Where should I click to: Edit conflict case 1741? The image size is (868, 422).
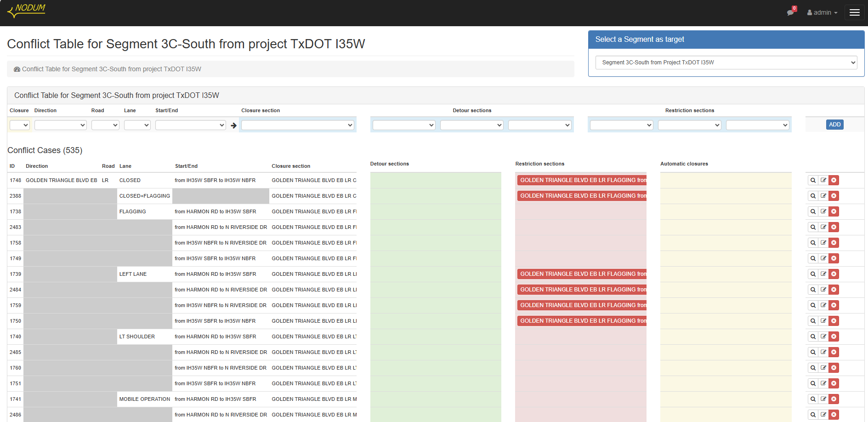click(823, 399)
